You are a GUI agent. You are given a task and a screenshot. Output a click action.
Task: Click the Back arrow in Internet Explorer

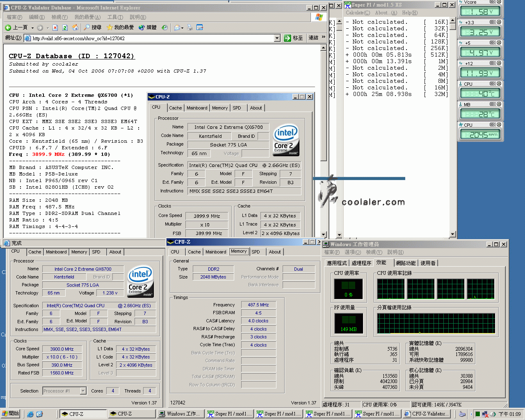coord(8,27)
